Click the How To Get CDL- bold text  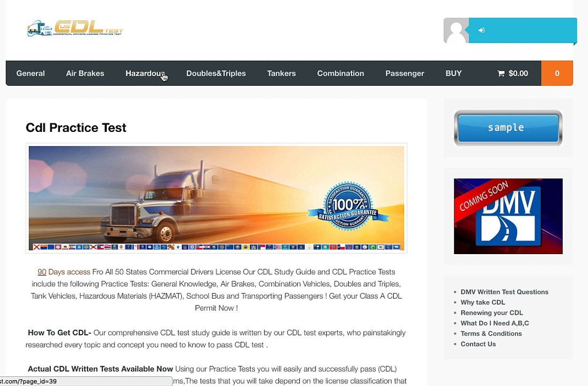60,333
